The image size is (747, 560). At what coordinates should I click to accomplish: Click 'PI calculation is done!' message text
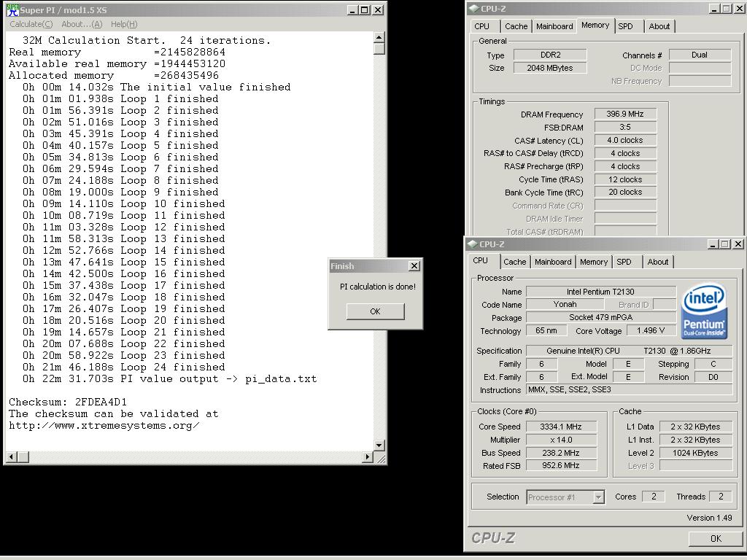pos(378,287)
